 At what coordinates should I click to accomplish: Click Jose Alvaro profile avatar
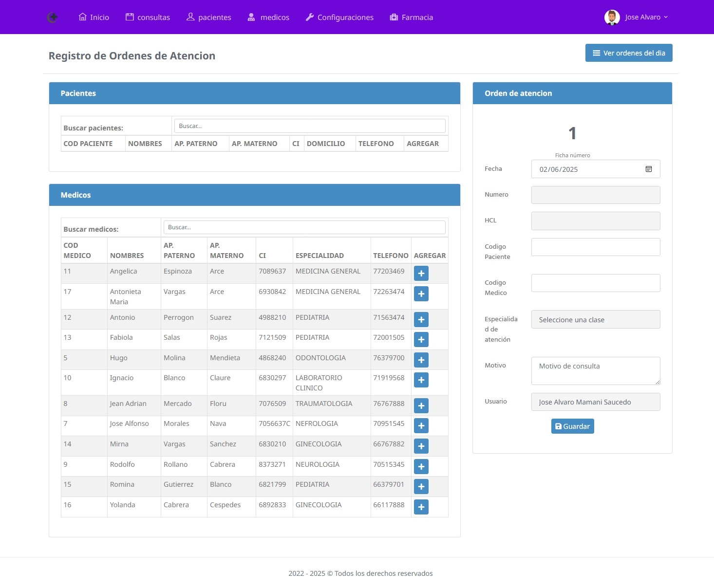click(612, 18)
